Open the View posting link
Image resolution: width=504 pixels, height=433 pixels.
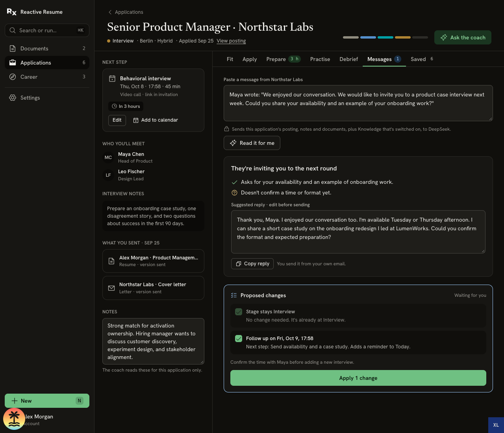231,41
